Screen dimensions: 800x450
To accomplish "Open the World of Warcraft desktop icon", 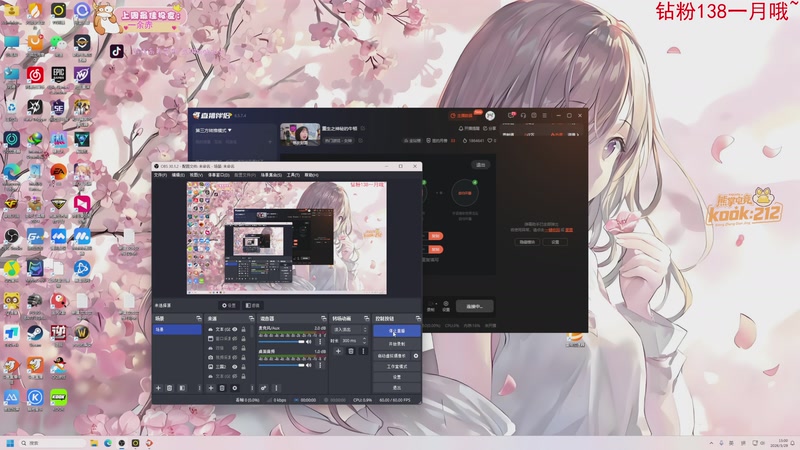I will point(82,333).
